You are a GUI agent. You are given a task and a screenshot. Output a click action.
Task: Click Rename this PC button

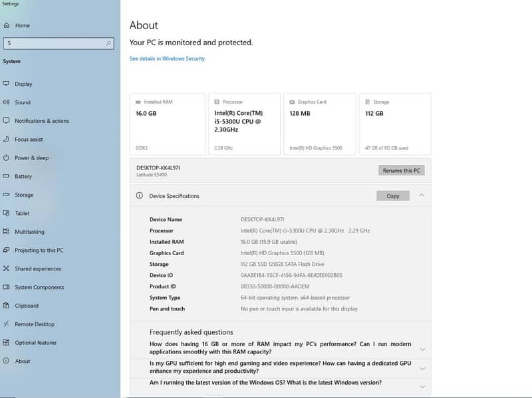402,171
